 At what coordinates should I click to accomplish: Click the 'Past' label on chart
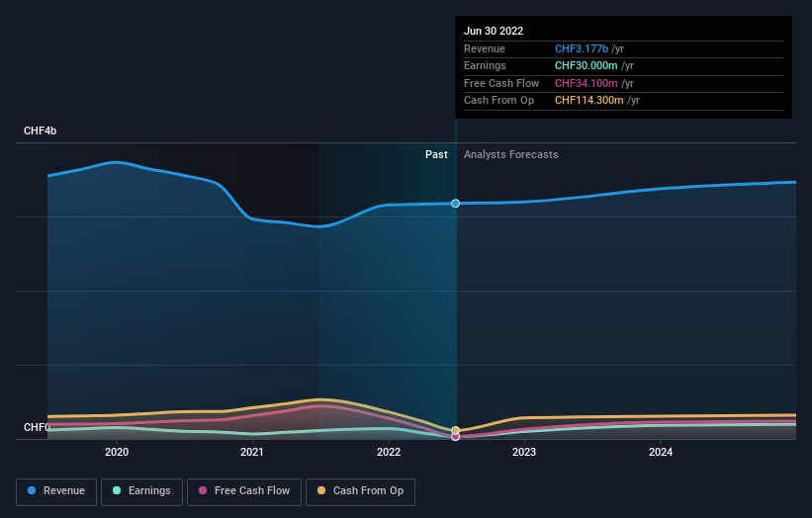[436, 154]
